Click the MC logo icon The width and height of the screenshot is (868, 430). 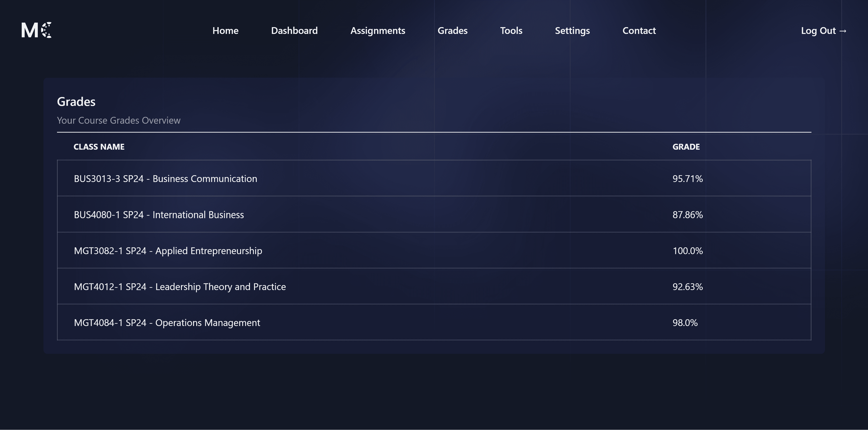point(36,30)
